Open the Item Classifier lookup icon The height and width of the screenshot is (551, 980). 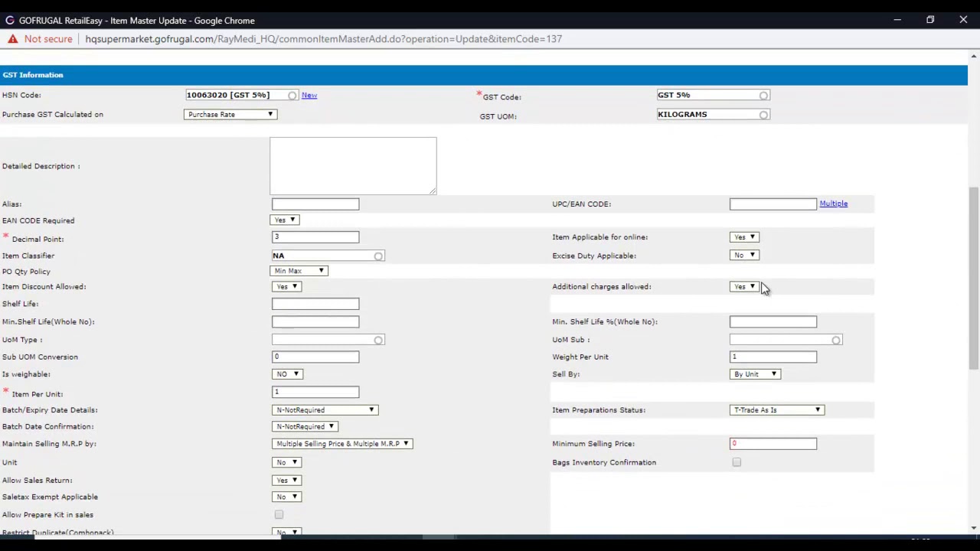[x=378, y=256]
